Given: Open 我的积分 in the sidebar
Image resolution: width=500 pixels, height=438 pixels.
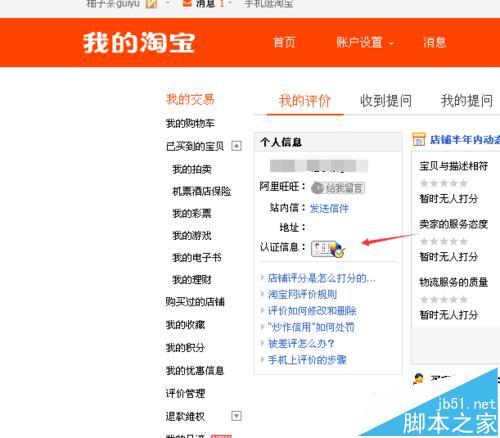Looking at the screenshot, I should pyautogui.click(x=185, y=348).
